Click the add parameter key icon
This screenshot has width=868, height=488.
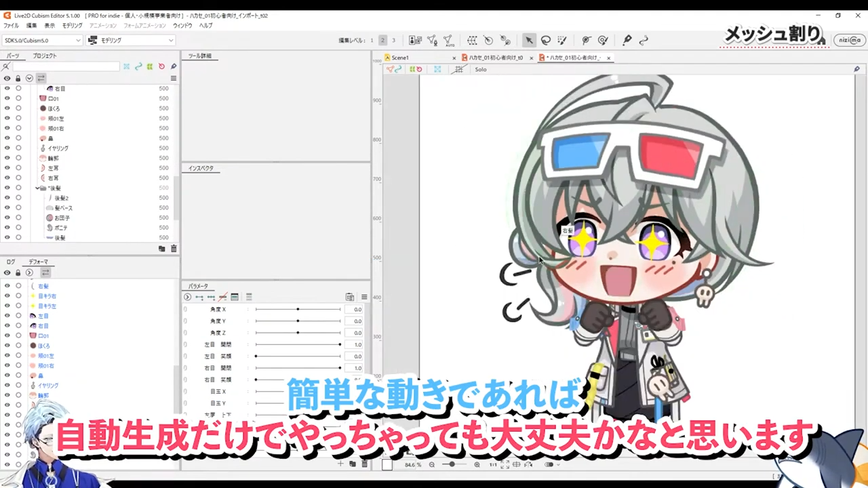pyautogui.click(x=199, y=297)
